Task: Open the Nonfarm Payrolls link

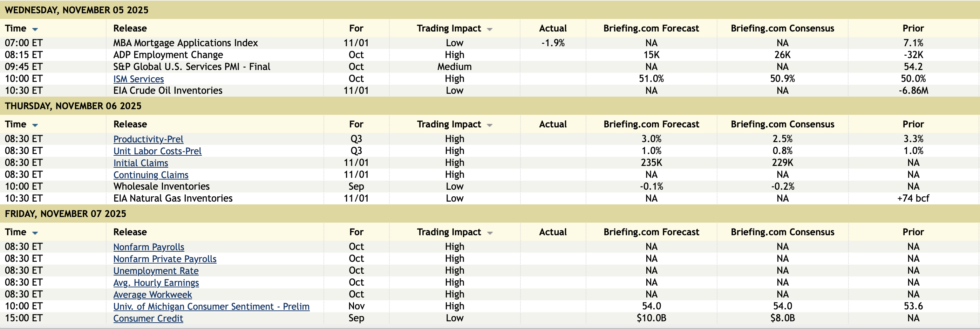Action: [x=148, y=247]
